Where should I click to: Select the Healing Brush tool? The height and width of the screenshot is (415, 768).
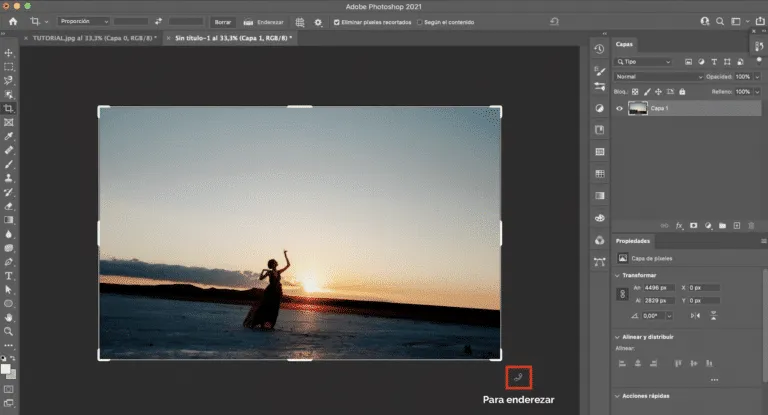(8, 150)
